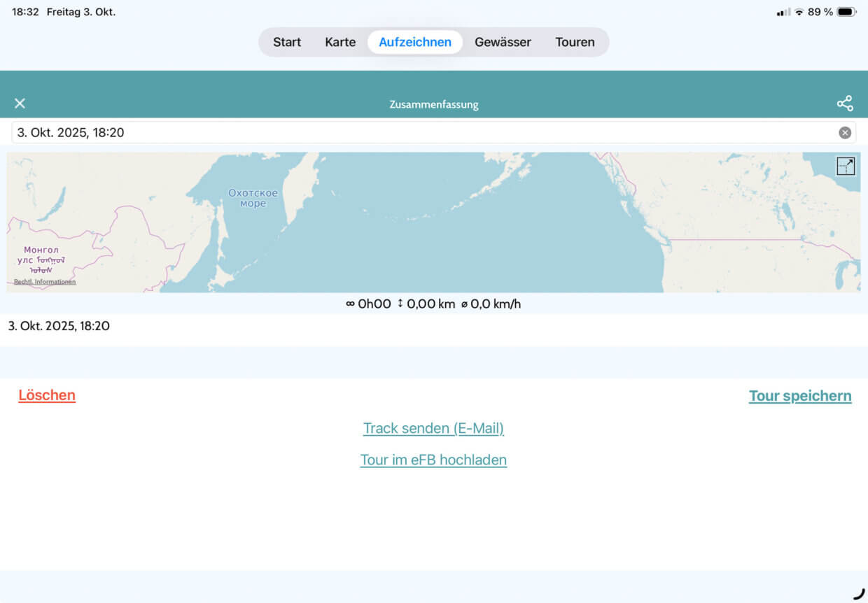Tap the share icon in header
868x603 pixels.
pos(845,104)
